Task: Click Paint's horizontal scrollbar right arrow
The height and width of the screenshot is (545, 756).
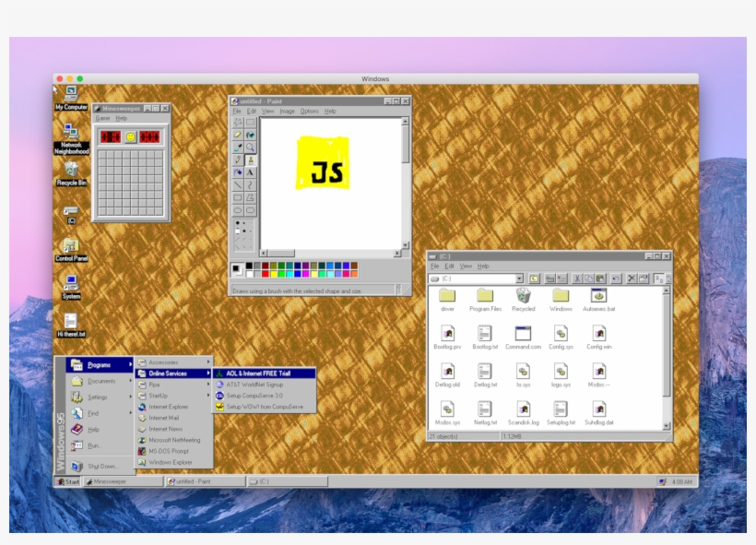Action: (397, 254)
